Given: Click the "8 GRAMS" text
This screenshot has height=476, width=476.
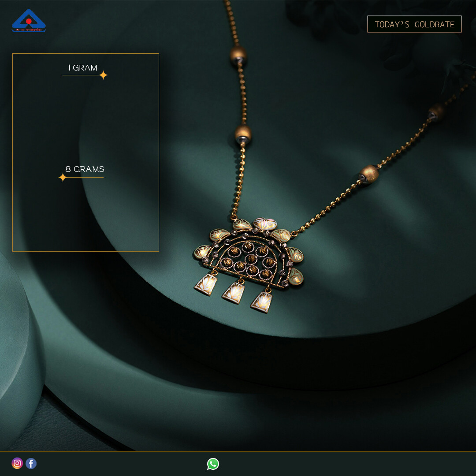Looking at the screenshot, I should coord(85,169).
